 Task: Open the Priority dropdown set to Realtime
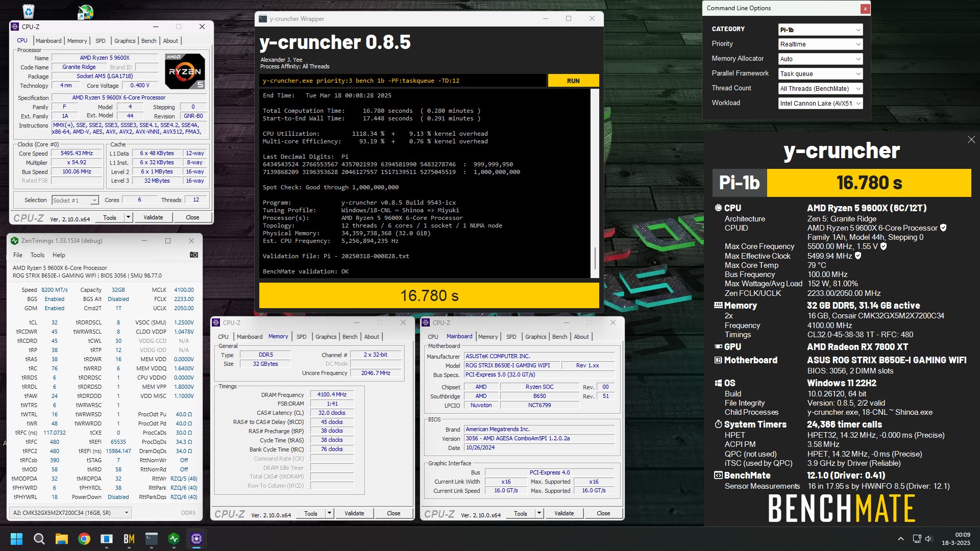pyautogui.click(x=820, y=44)
